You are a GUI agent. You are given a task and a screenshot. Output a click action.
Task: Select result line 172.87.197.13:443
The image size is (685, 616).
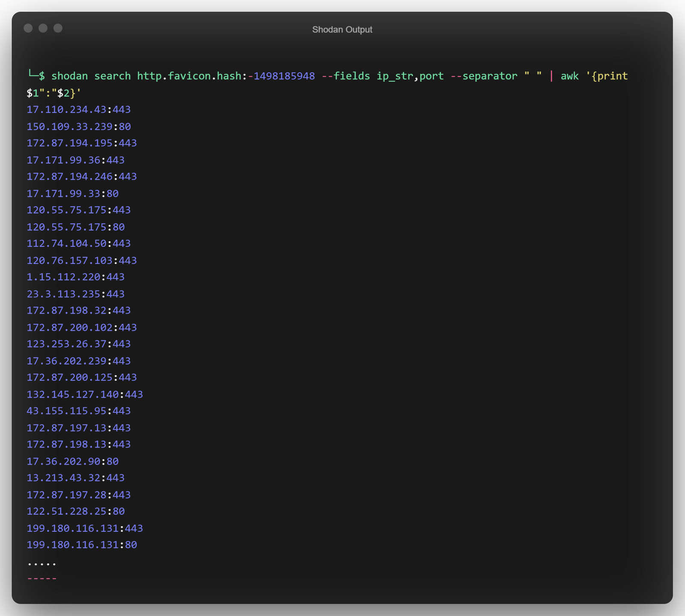79,428
